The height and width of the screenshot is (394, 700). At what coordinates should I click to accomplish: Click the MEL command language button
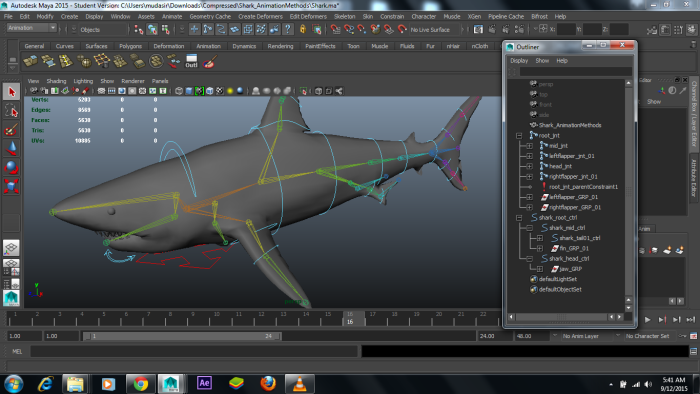[x=17, y=352]
